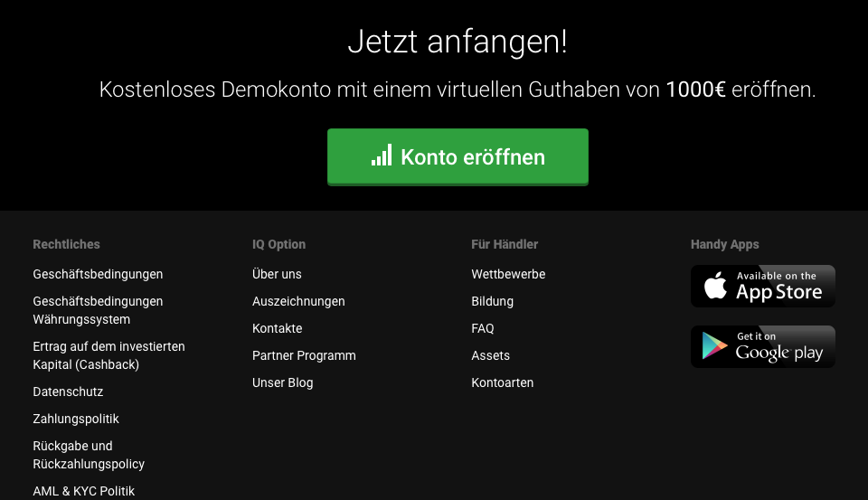Open the Wettbewerbe link

pos(508,274)
